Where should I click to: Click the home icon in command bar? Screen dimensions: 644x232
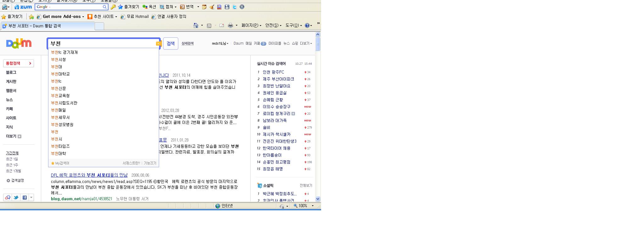click(196, 25)
